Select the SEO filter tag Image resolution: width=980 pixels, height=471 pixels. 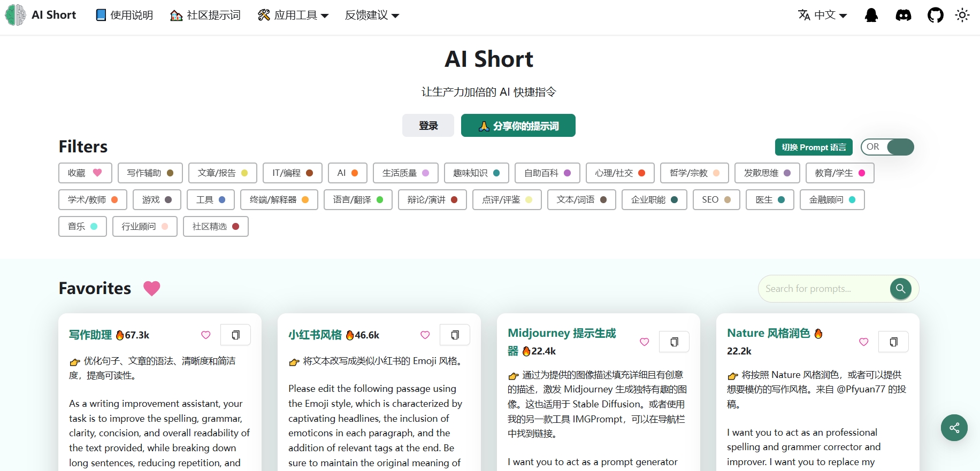click(x=716, y=199)
